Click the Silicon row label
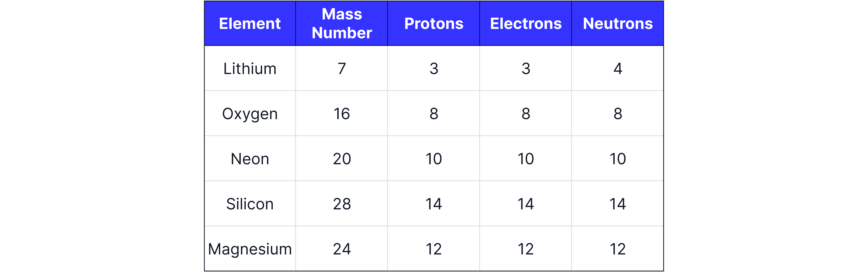868x272 pixels. tap(250, 204)
